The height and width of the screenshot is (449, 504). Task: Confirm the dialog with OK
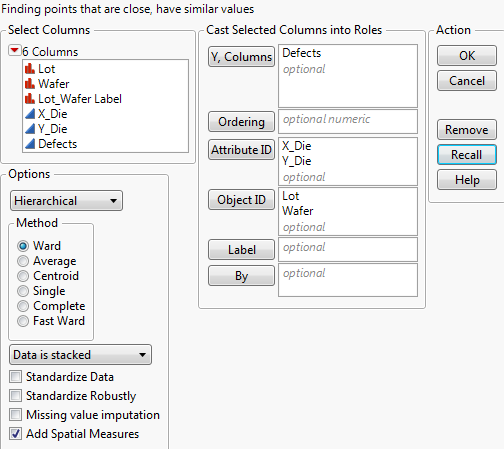467,56
